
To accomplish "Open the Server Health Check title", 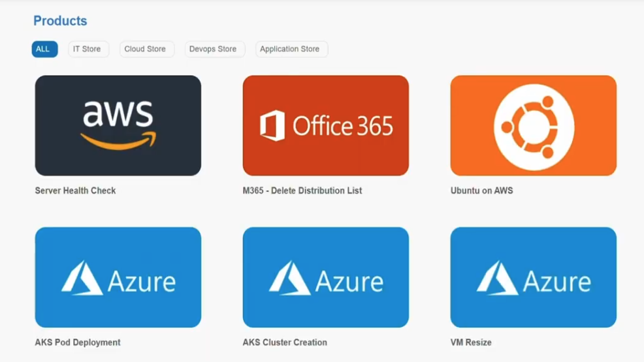I will coord(75,190).
